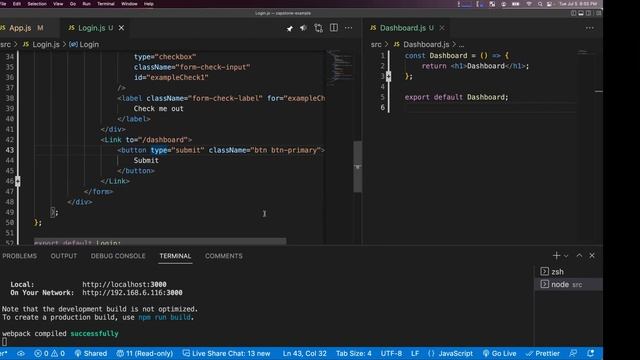Close the Dashboard.js tab
This screenshot has height=360, width=640.
click(442, 28)
